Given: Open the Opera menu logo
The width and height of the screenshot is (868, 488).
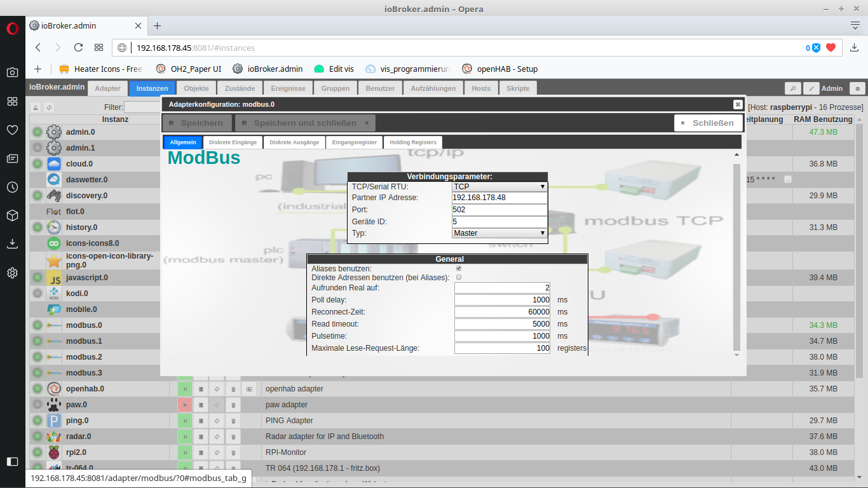Looking at the screenshot, I should pyautogui.click(x=12, y=28).
